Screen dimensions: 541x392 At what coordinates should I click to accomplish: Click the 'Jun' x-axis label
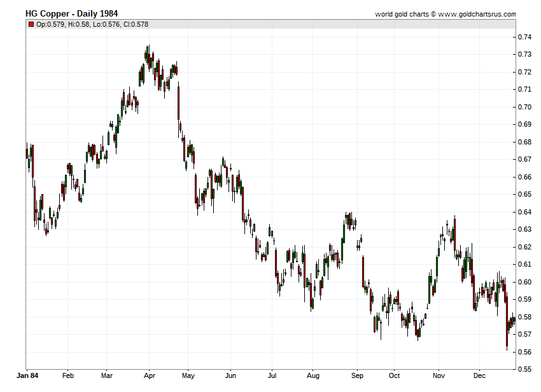230,375
